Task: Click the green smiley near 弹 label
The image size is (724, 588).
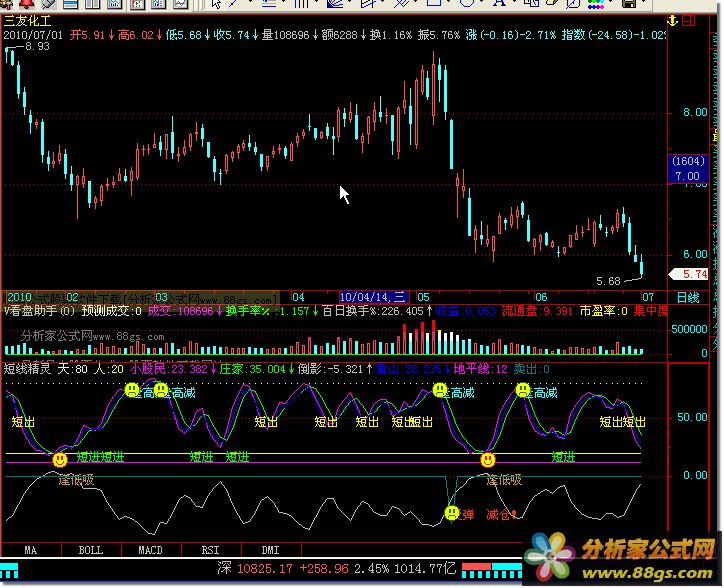Action: [453, 515]
